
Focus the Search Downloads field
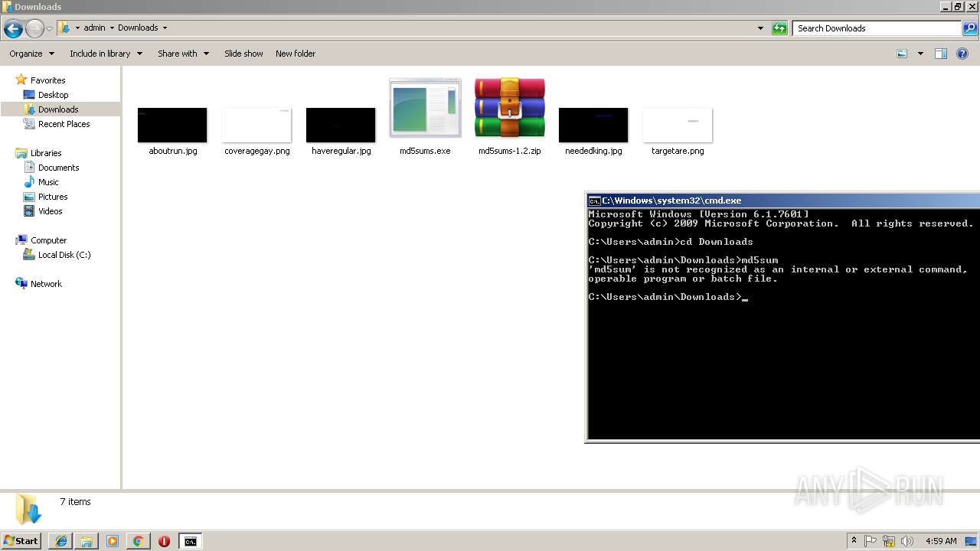[878, 28]
